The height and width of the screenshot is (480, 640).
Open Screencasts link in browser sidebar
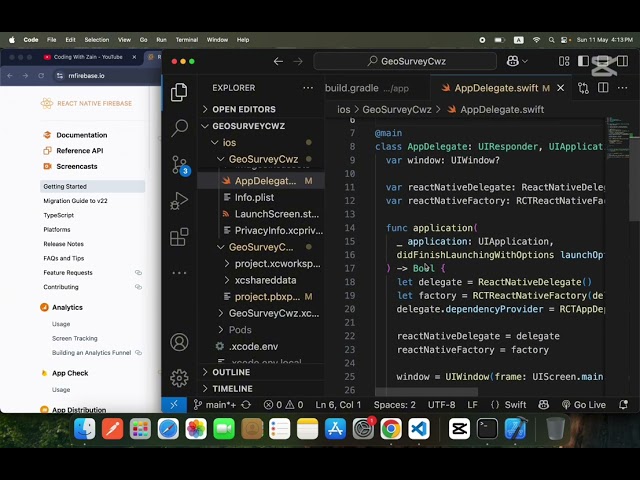click(x=77, y=166)
